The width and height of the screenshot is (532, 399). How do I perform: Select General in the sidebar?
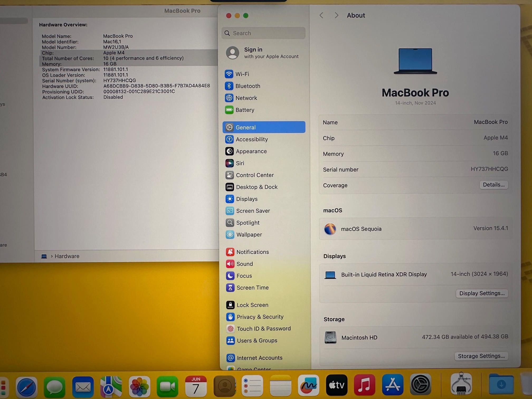tap(264, 127)
